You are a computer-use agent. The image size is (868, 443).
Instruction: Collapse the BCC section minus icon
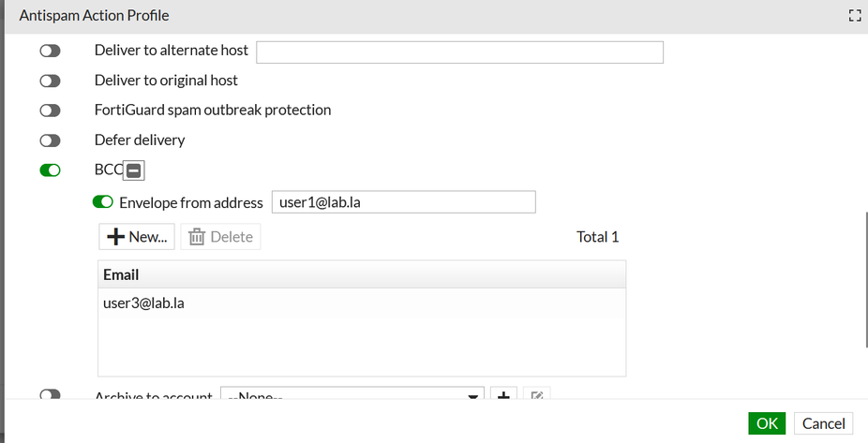click(x=134, y=170)
